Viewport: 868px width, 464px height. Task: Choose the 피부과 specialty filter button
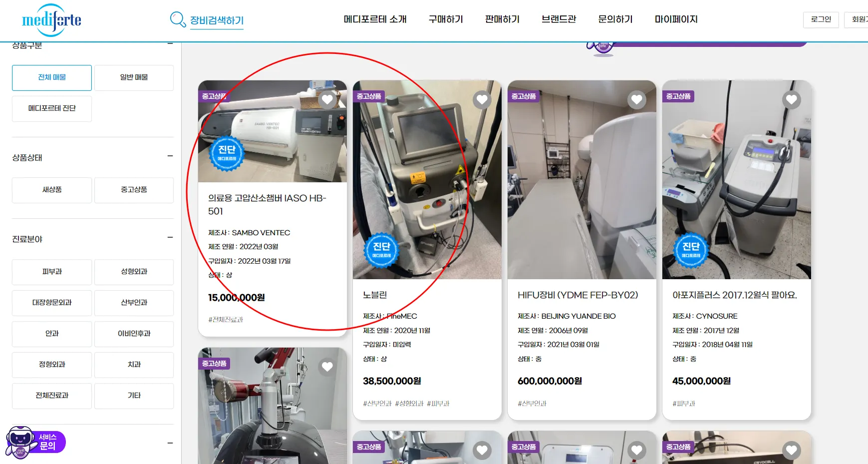(52, 272)
